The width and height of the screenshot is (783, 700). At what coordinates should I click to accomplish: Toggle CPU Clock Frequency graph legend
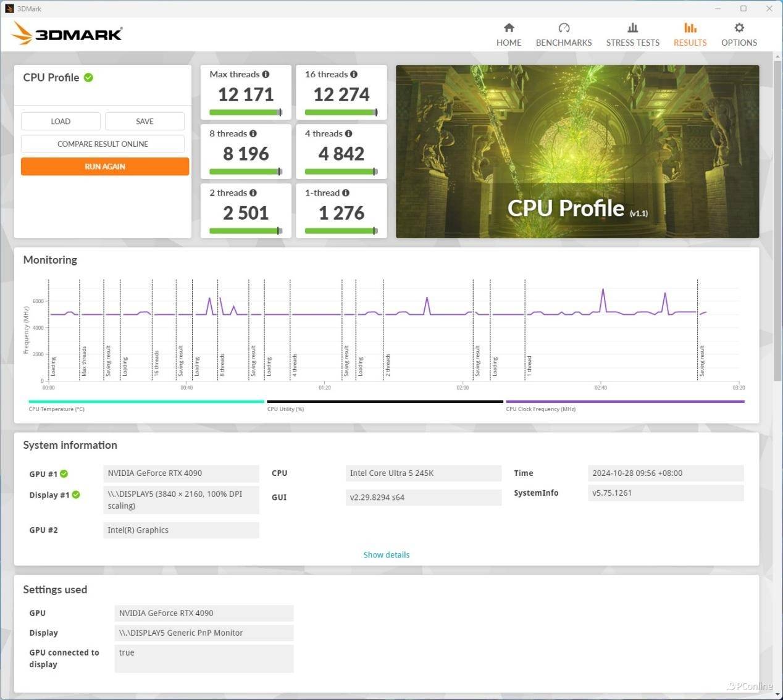pyautogui.click(x=625, y=405)
